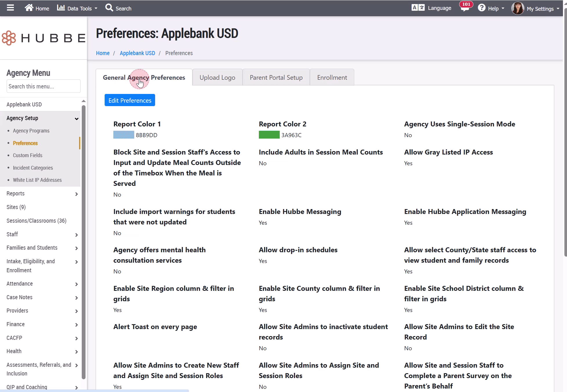This screenshot has width=567, height=392.
Task: Click the Search magnifier icon
Action: [x=109, y=8]
